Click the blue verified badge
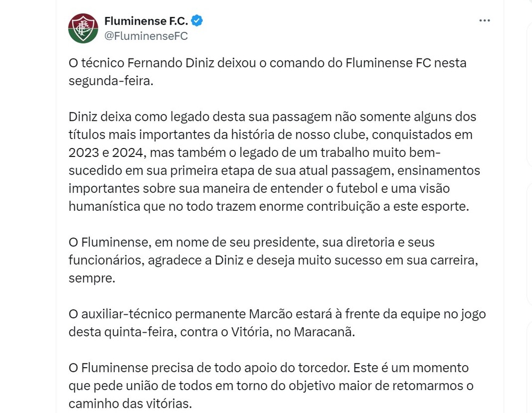This screenshot has width=532, height=413. tap(197, 21)
